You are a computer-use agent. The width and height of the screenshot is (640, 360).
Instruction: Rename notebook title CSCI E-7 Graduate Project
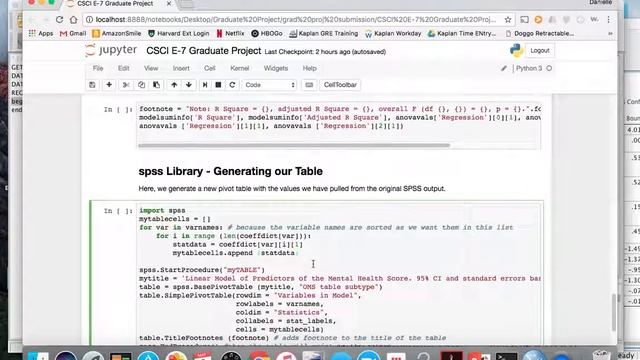(203, 51)
